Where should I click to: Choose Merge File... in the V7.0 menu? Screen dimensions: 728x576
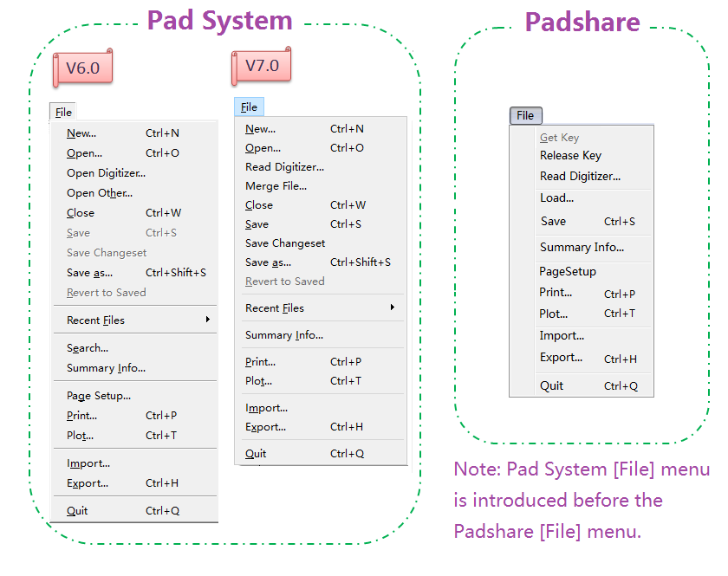(276, 186)
